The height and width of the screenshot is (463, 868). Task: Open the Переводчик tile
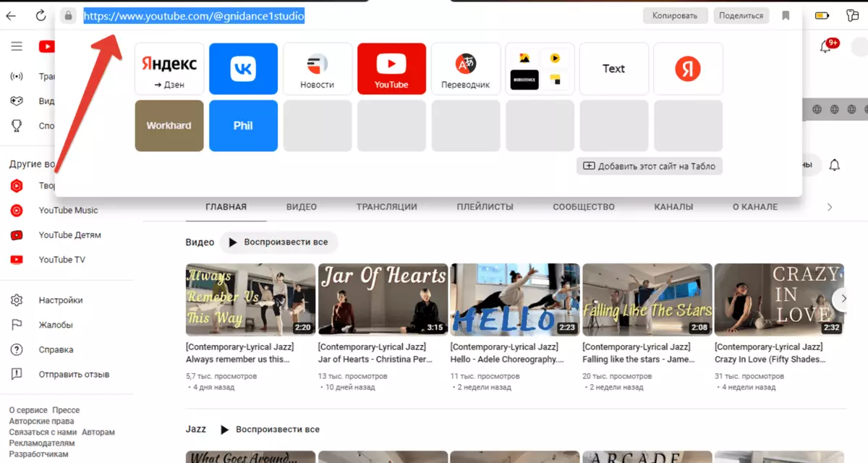click(466, 69)
